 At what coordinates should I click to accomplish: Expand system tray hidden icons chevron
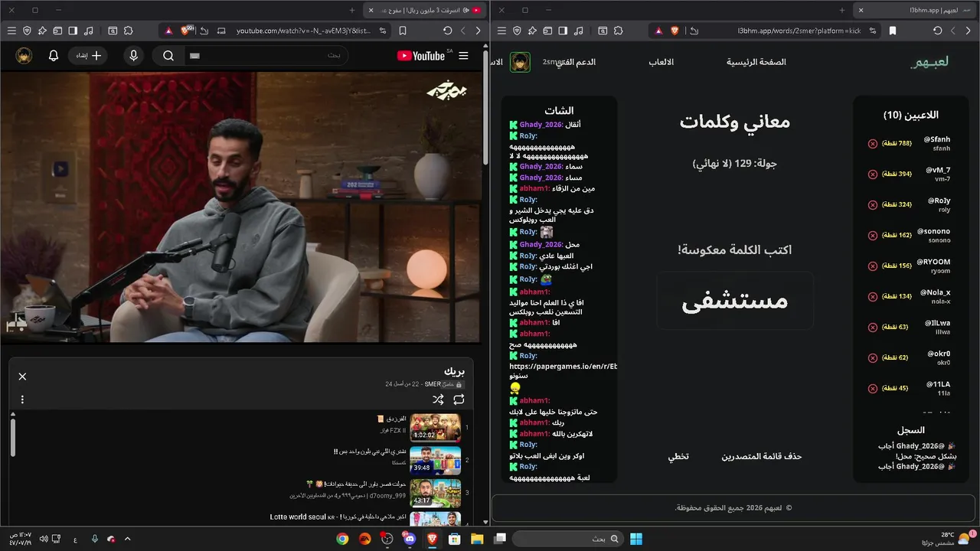[x=127, y=539]
